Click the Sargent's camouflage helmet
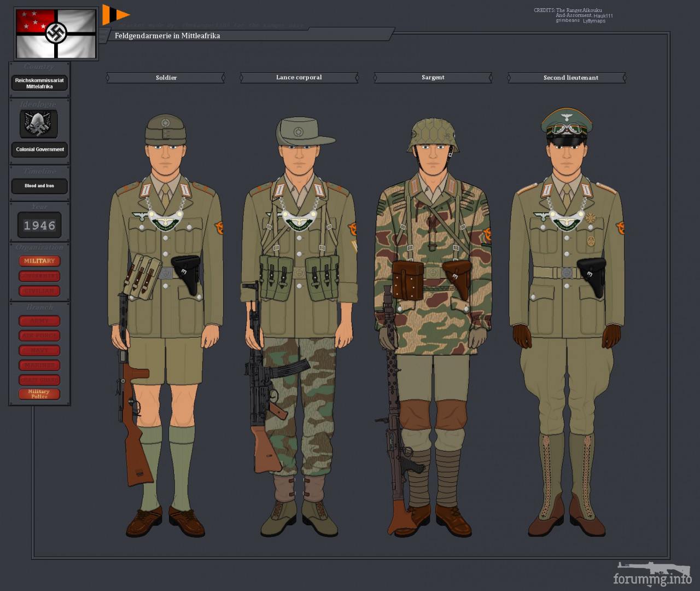 pos(433,135)
